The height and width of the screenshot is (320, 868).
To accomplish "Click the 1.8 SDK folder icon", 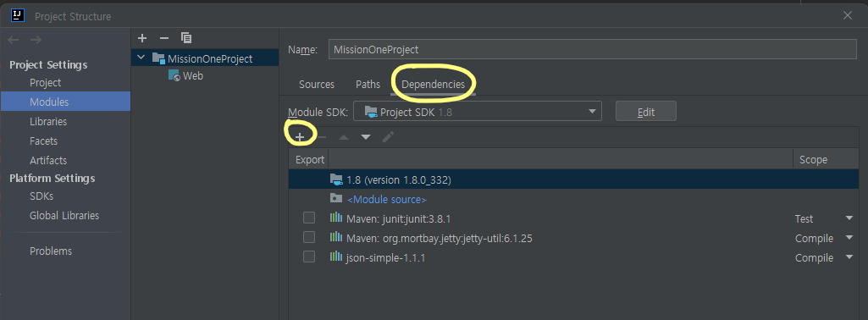I will point(336,179).
